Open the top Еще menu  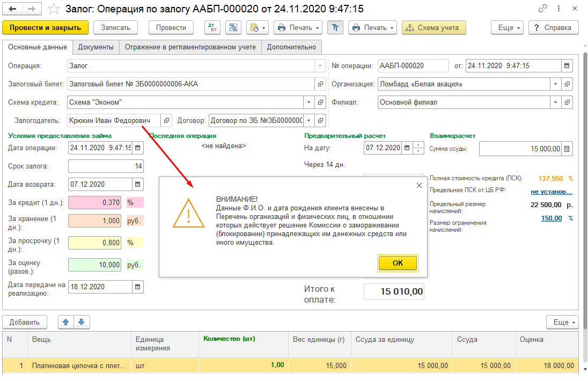[x=507, y=28]
